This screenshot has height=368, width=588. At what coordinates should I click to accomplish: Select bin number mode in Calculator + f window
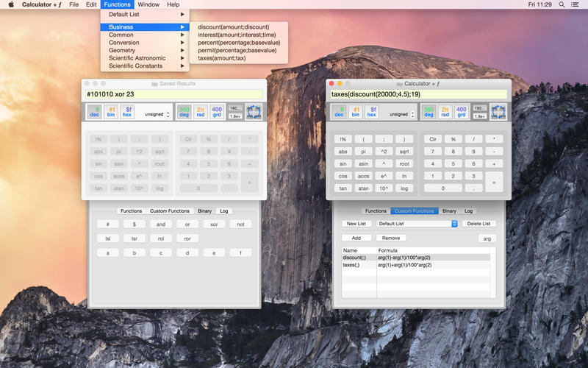[356, 112]
